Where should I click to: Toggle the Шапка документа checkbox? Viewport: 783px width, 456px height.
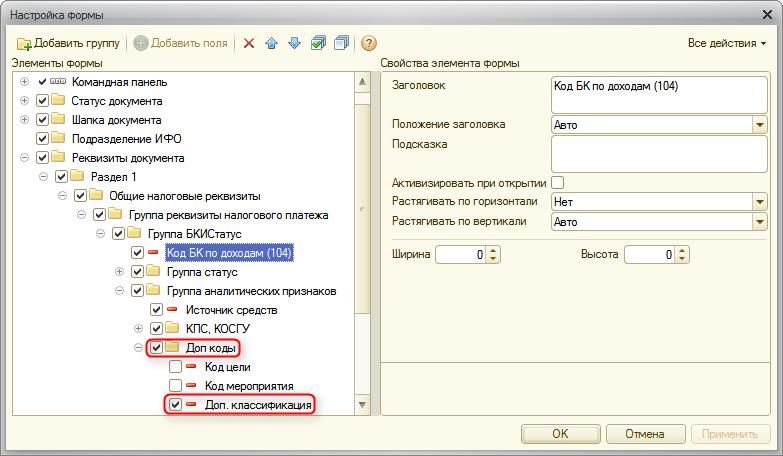click(x=42, y=120)
